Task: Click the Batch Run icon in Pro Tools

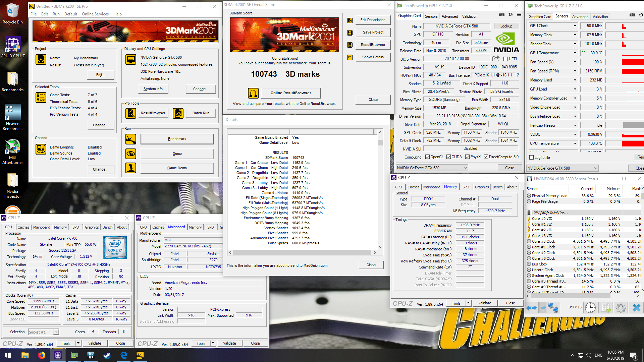Action: click(178, 113)
